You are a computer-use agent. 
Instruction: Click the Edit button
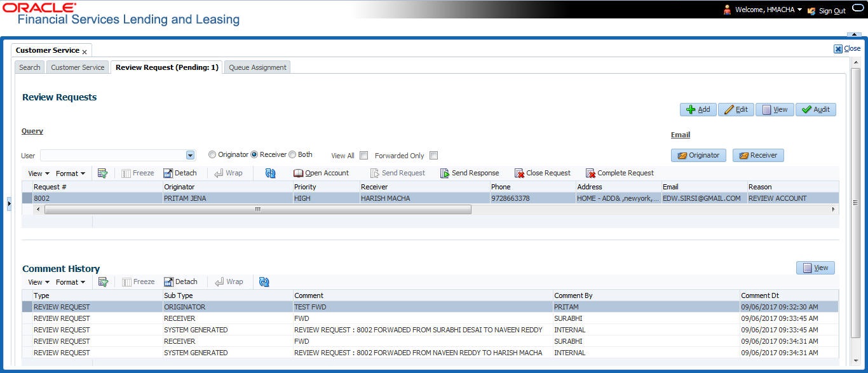coord(736,109)
